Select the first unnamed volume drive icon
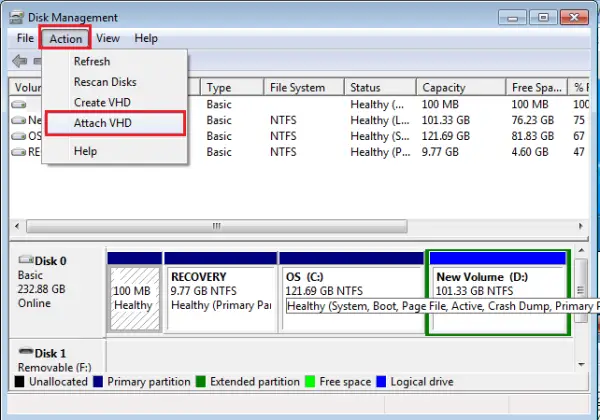Image resolution: width=600 pixels, height=420 pixels. (x=18, y=104)
